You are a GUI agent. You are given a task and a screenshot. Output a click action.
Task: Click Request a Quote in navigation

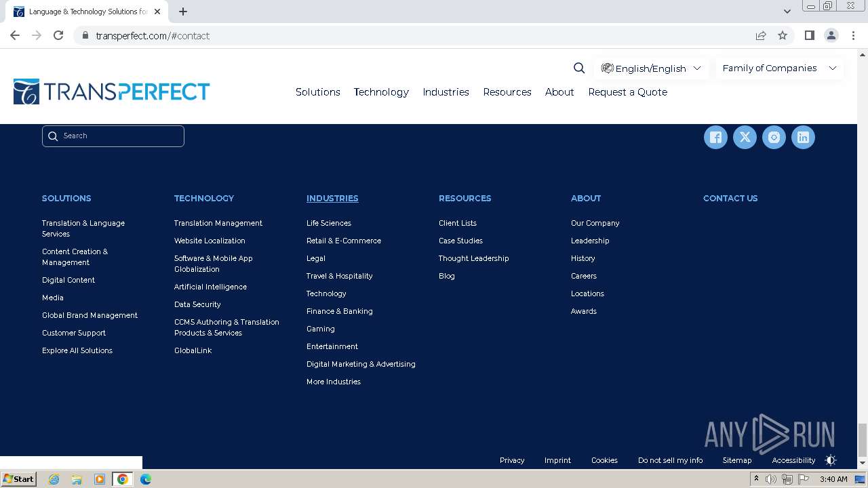[628, 92]
